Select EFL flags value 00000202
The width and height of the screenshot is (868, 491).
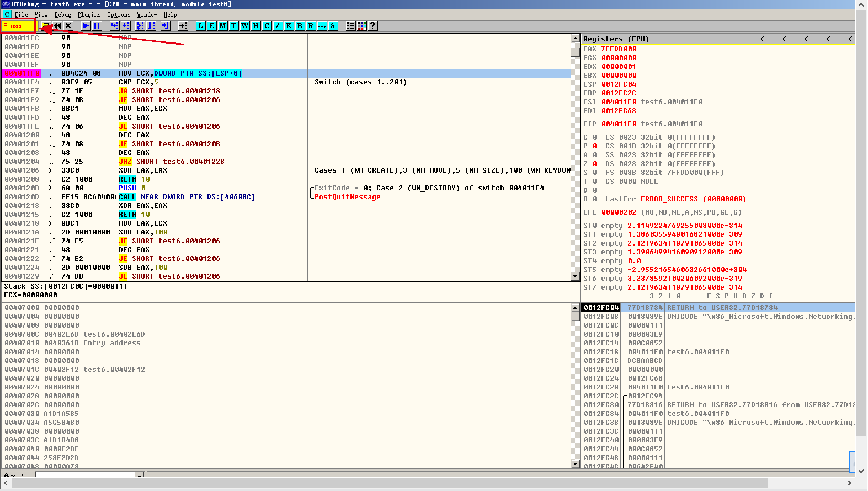point(619,212)
